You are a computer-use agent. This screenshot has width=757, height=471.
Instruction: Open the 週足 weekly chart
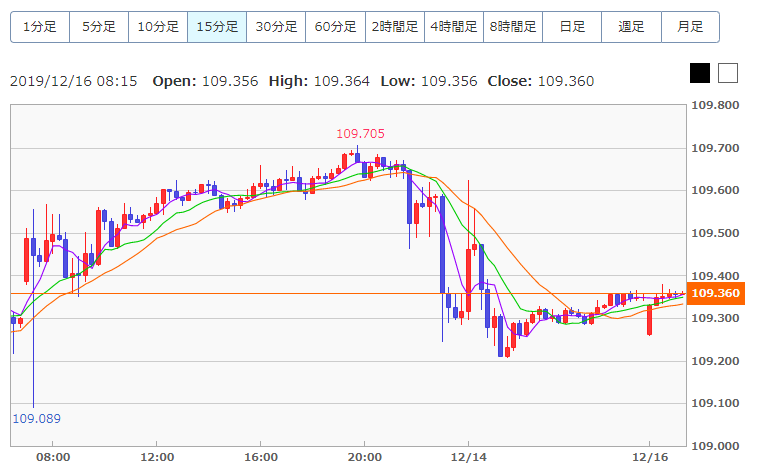pyautogui.click(x=631, y=27)
